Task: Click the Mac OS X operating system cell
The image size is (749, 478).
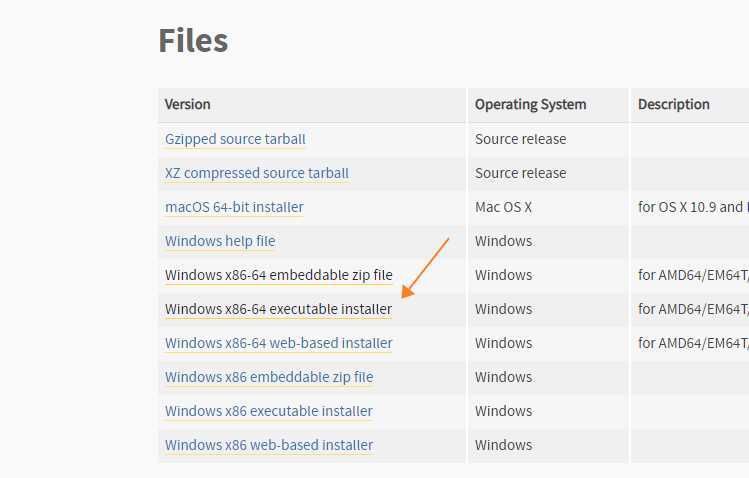Action: (x=503, y=207)
